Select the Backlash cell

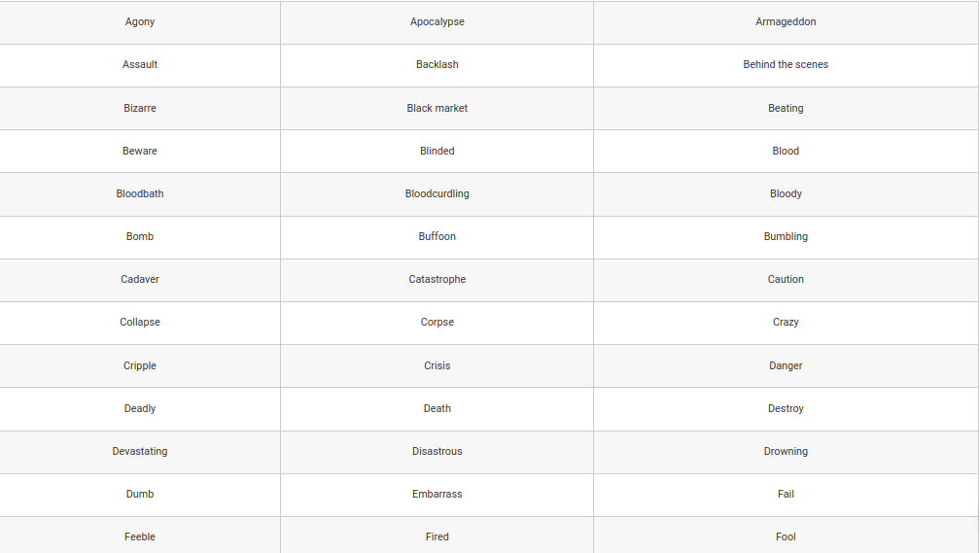[437, 65]
